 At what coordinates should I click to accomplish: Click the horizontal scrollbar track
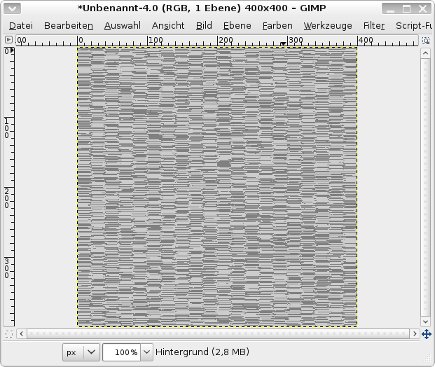click(x=218, y=334)
